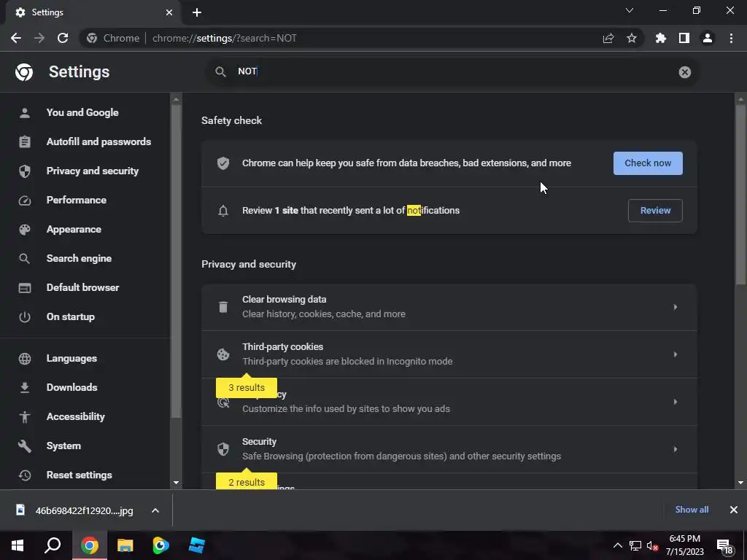The image size is (747, 560).
Task: Click the Check now button
Action: coord(648,163)
